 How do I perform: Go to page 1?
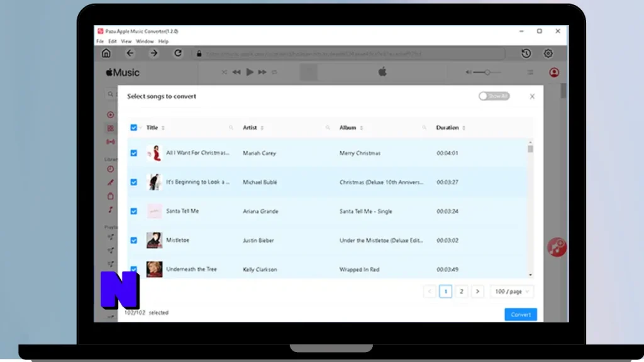point(446,292)
